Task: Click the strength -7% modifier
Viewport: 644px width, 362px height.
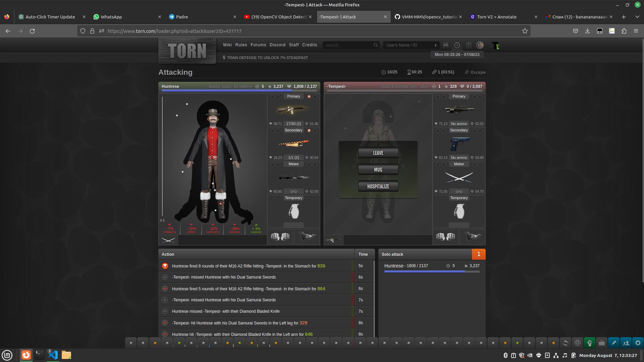Action: (169, 229)
